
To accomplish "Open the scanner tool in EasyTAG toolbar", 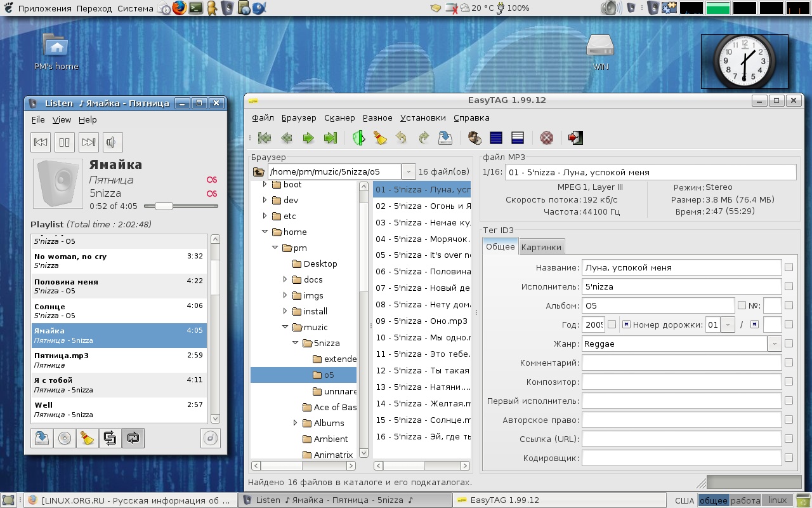I will pos(359,138).
